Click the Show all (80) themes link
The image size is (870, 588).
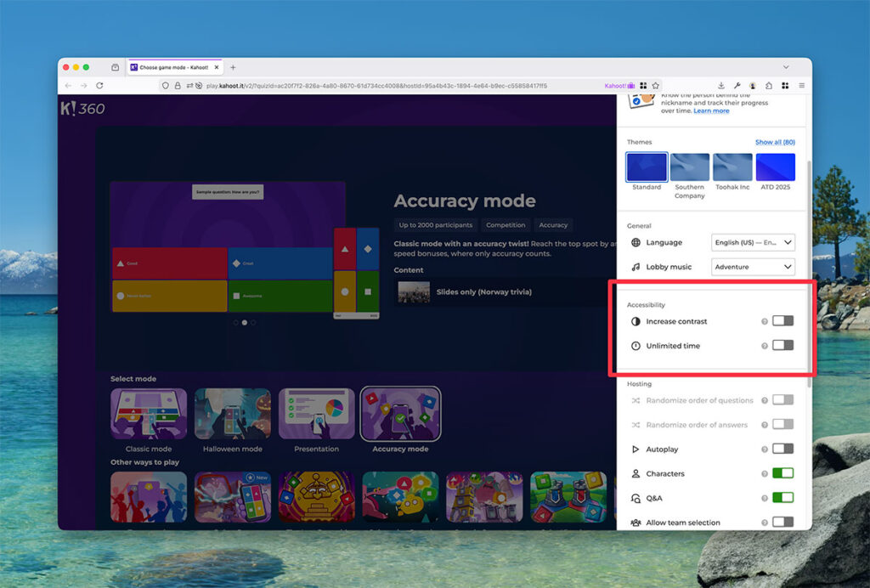pyautogui.click(x=775, y=141)
